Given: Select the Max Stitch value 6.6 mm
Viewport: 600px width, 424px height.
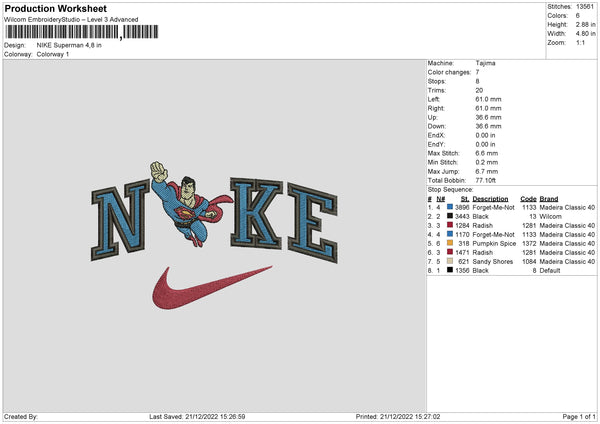Looking at the screenshot, I should click(487, 153).
